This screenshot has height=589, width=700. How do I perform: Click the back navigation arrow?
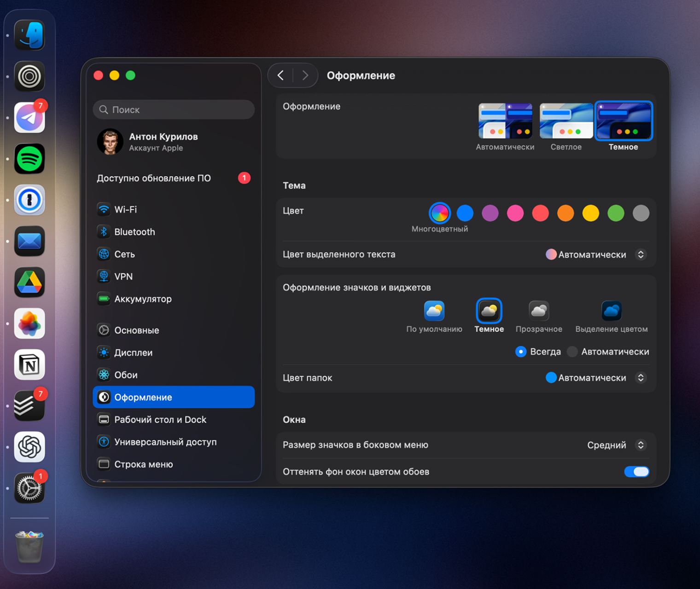(280, 75)
